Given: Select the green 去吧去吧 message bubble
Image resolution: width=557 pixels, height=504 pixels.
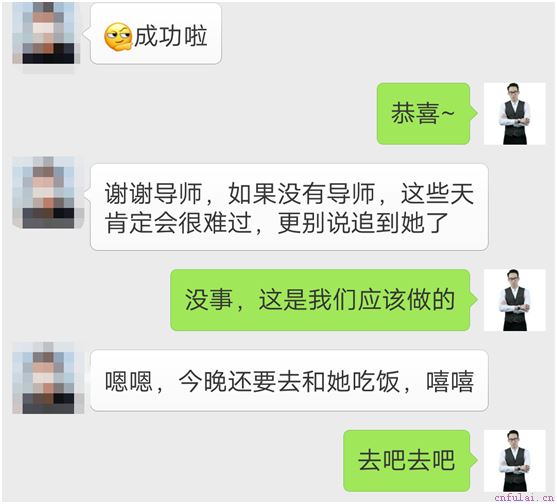Looking at the screenshot, I should coord(407,461).
